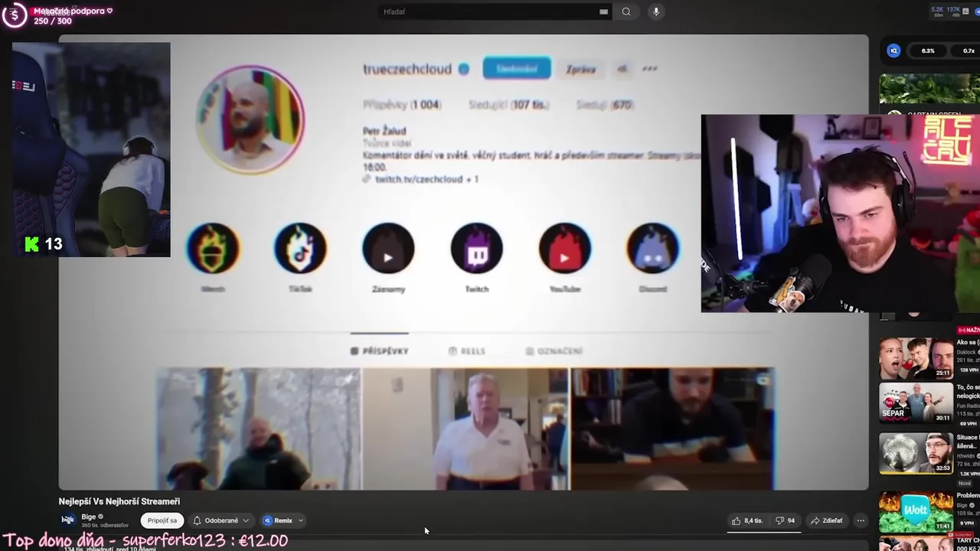
Task: Click the blue IQ extension icon in sidebar
Action: pos(893,51)
